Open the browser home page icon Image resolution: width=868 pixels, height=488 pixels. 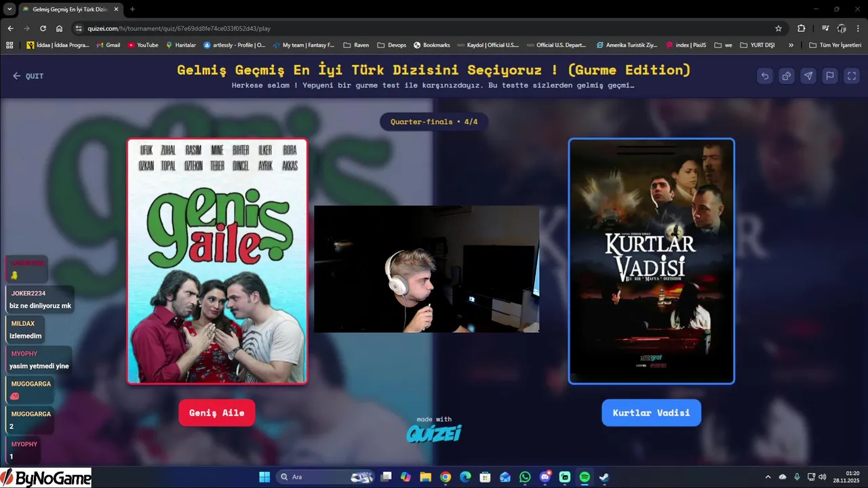point(59,28)
